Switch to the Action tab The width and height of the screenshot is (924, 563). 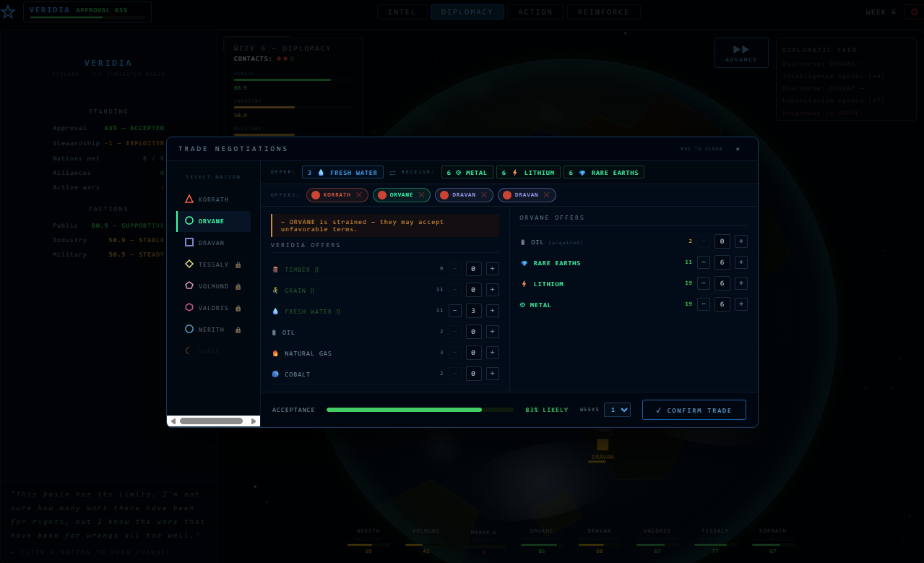click(x=535, y=12)
